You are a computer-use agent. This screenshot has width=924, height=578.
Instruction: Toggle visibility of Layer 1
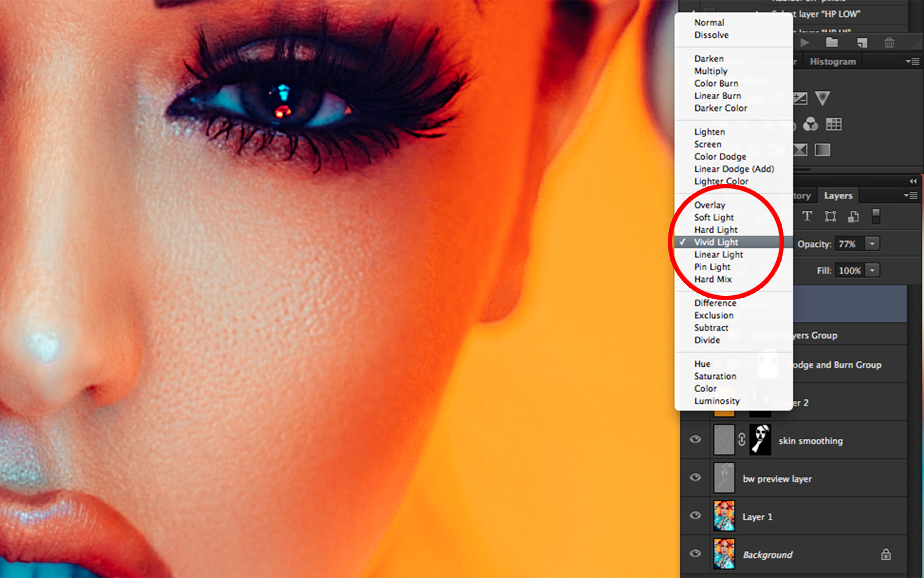click(695, 515)
